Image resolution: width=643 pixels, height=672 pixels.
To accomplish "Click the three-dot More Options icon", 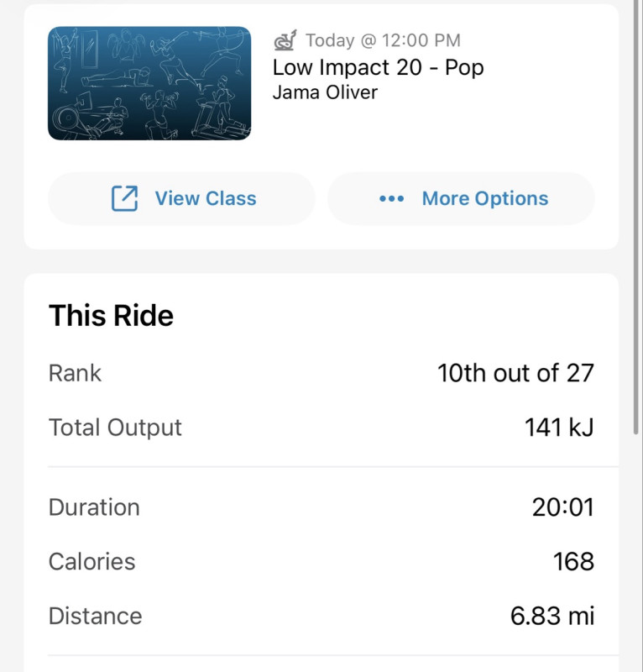I will 391,199.
